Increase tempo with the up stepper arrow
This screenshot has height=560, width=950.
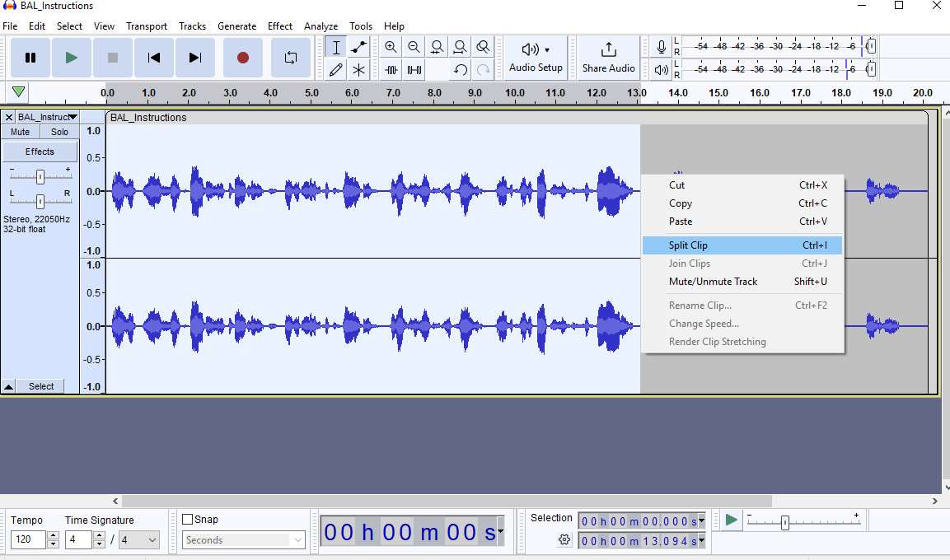54,535
